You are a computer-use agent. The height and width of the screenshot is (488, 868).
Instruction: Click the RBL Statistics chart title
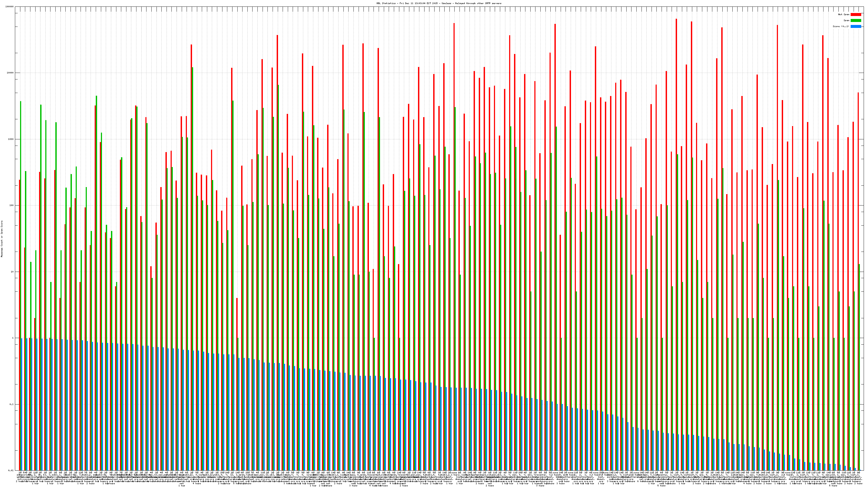(x=439, y=3)
